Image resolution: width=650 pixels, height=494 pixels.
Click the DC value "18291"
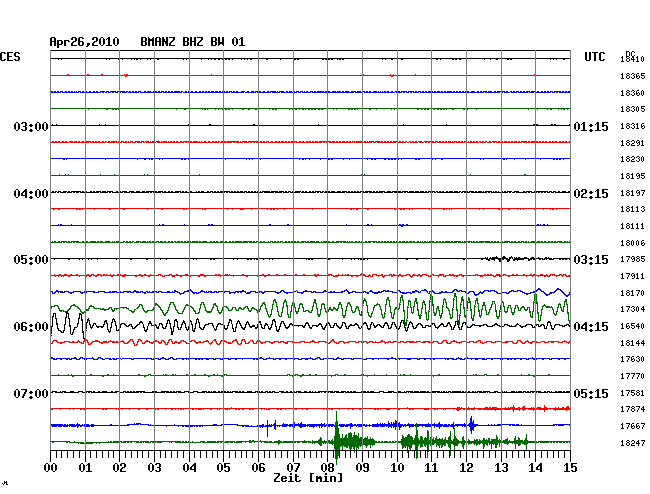(633, 143)
